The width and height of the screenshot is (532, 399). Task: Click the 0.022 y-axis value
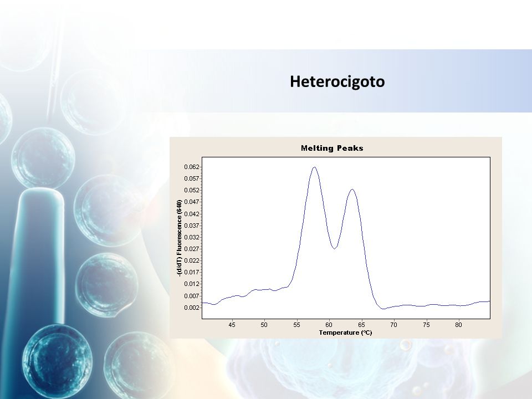(191, 260)
